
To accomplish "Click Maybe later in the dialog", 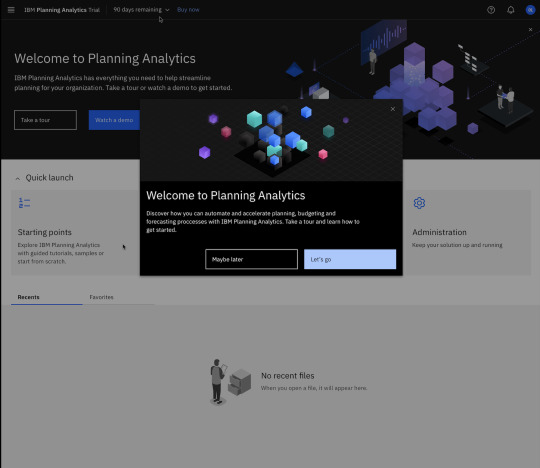I will point(251,259).
